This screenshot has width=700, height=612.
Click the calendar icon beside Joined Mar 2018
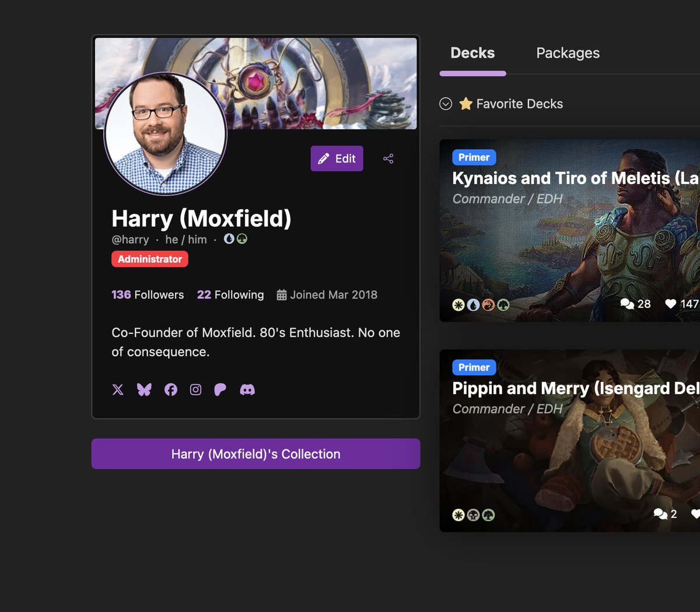pyautogui.click(x=282, y=295)
